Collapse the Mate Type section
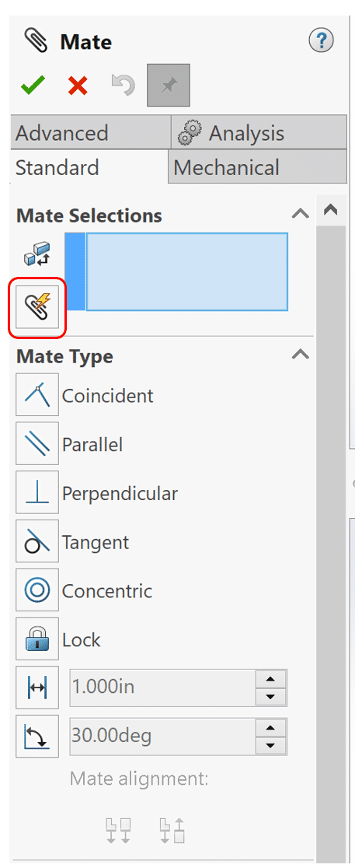The height and width of the screenshot is (868, 355). pyautogui.click(x=301, y=355)
